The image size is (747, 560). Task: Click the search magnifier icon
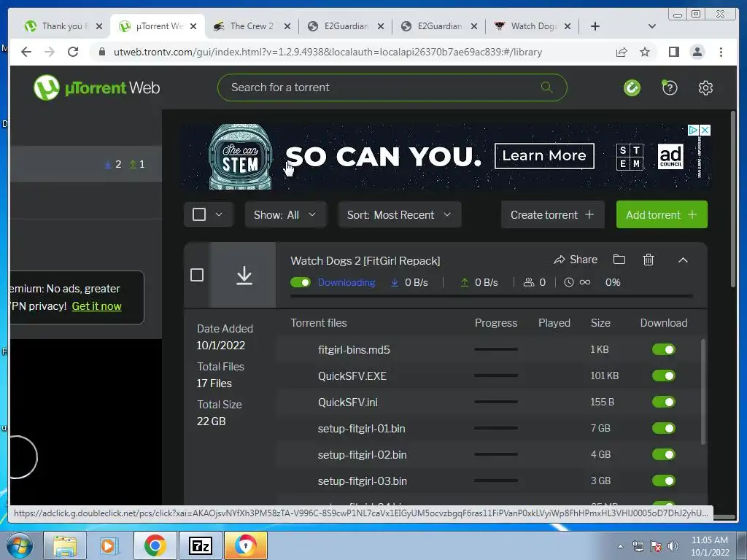click(546, 87)
